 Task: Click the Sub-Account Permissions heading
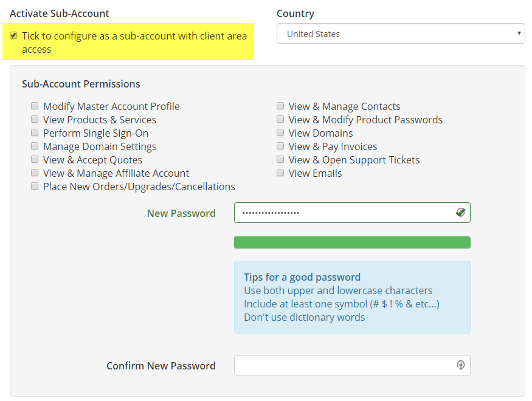coord(81,84)
